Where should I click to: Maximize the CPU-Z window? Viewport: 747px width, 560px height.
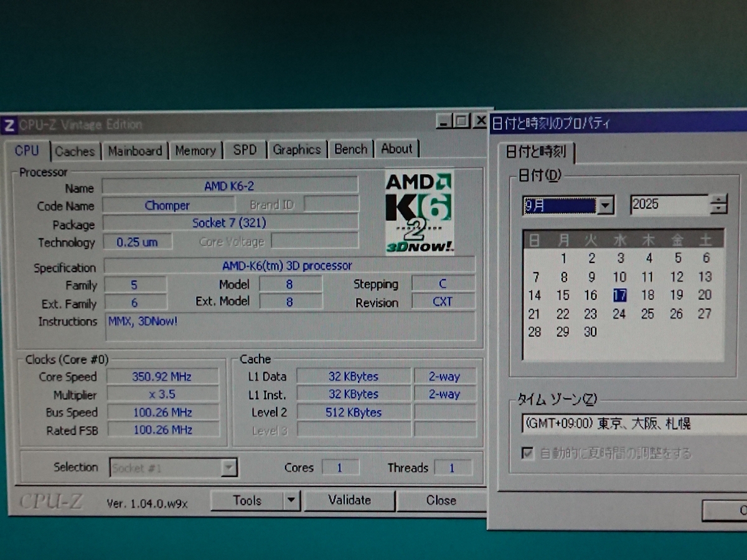click(461, 121)
